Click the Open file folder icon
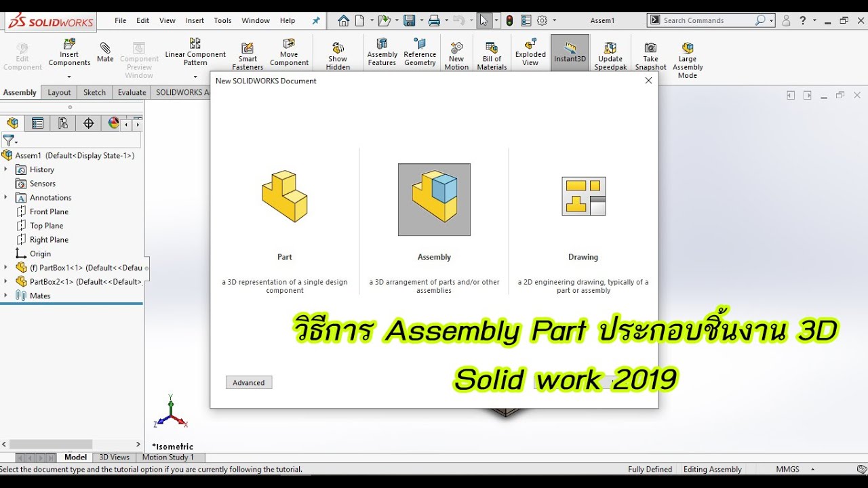The height and width of the screenshot is (488, 868). point(384,20)
